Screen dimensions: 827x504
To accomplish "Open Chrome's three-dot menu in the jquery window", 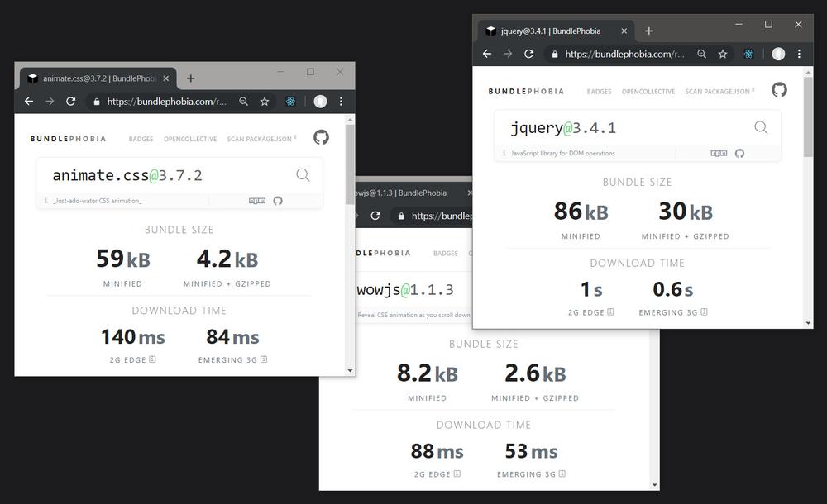I will point(798,53).
